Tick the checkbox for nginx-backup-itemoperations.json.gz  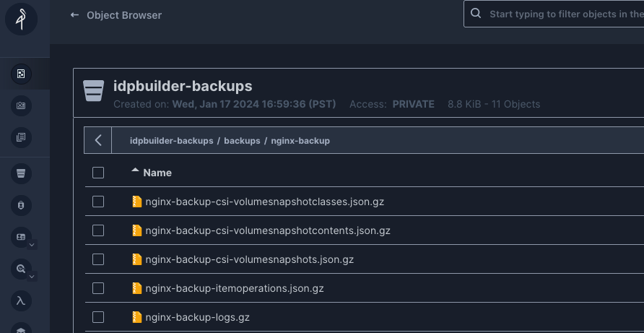[98, 288]
